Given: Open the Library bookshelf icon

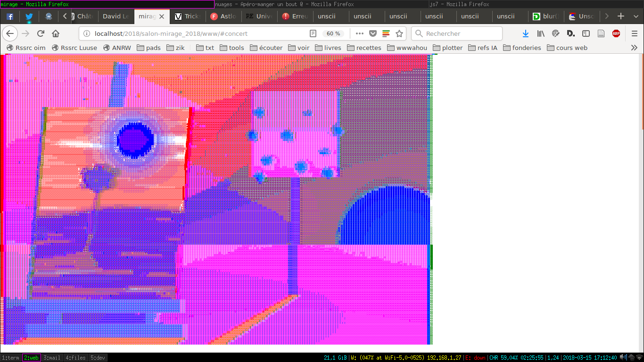Looking at the screenshot, I should [x=541, y=33].
